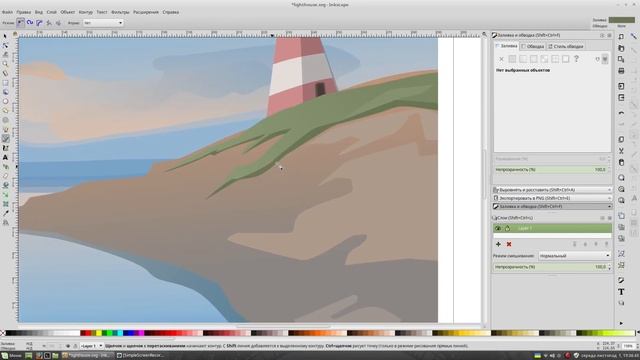Pick the yellow palette swatch

(x=99, y=333)
